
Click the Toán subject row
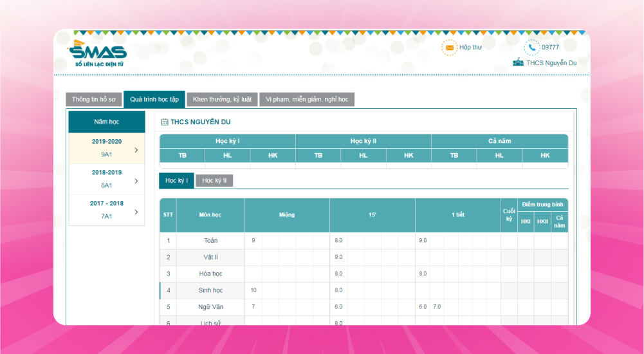click(x=364, y=241)
